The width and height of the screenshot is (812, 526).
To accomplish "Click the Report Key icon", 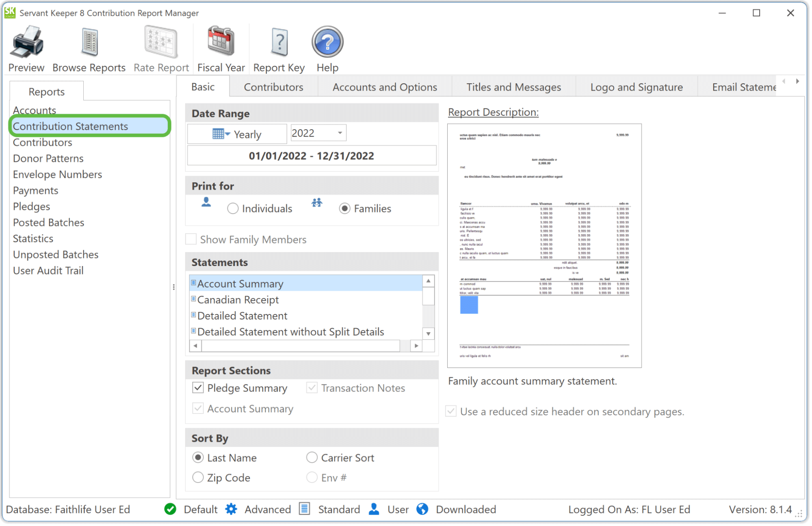I will pos(279,42).
